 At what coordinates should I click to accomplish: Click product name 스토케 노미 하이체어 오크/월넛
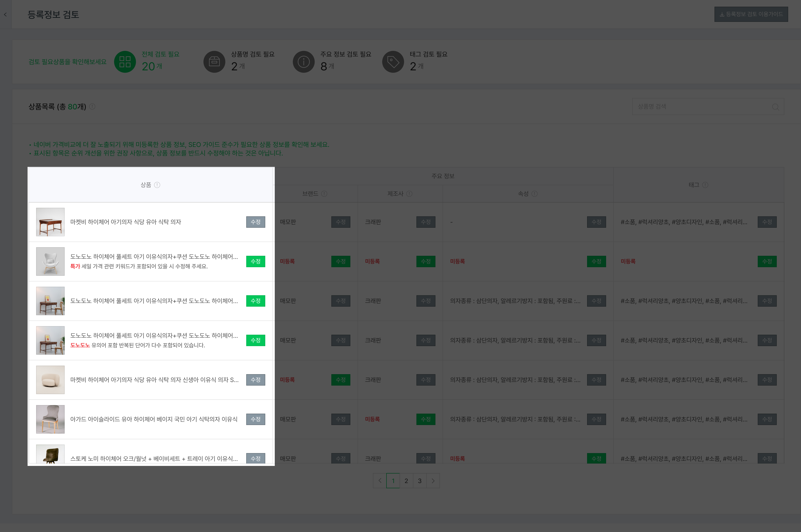[154, 458]
